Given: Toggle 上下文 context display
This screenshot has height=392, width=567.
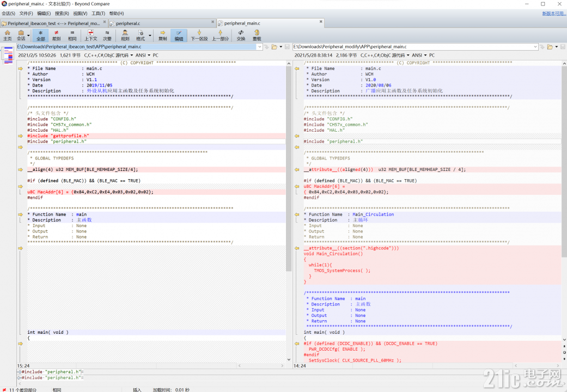Looking at the screenshot, I should point(91,35).
